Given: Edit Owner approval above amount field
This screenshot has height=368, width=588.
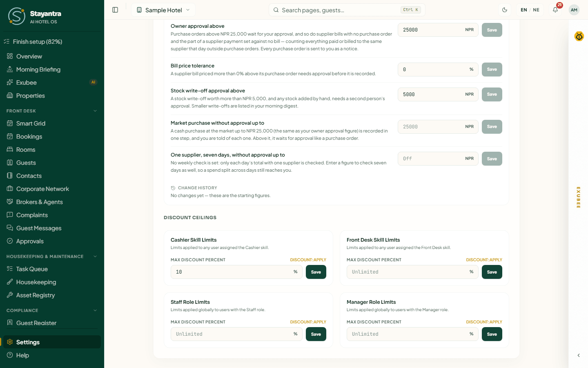Looking at the screenshot, I should (438, 30).
